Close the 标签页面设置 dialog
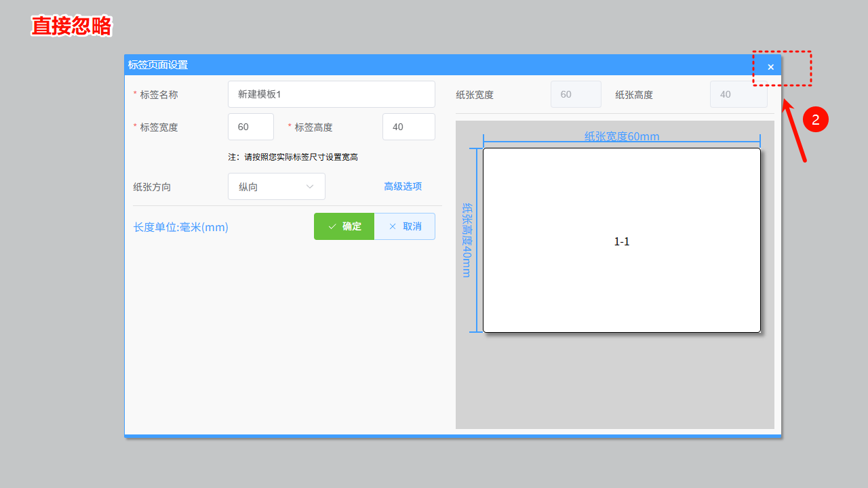 tap(770, 66)
